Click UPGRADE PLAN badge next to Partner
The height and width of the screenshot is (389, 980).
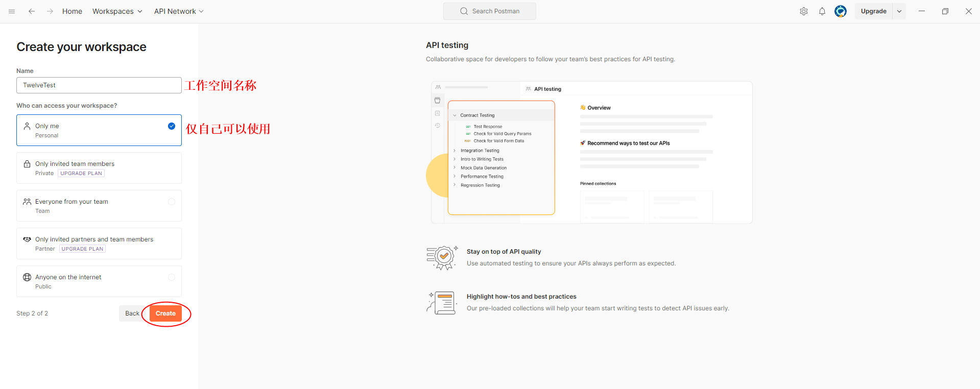(82, 249)
